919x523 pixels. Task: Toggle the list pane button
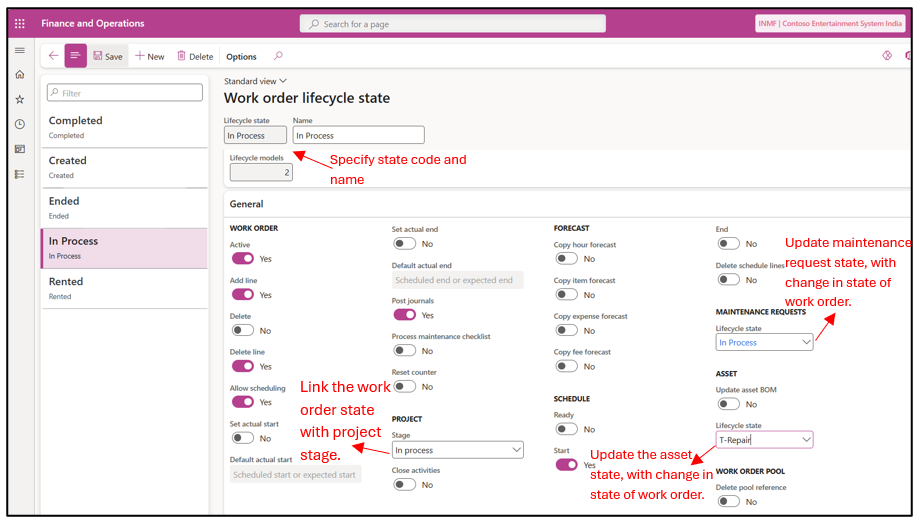(x=75, y=56)
